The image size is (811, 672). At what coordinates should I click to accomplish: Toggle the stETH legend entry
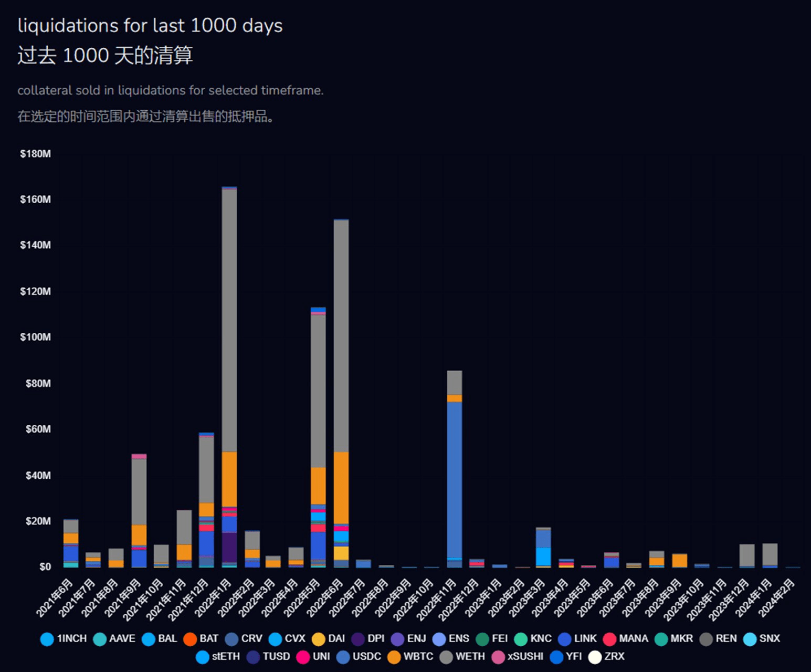click(x=218, y=657)
